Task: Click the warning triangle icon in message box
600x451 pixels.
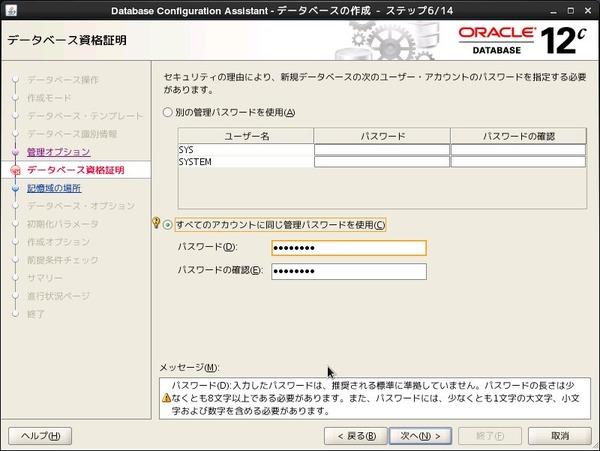Action: pyautogui.click(x=166, y=398)
